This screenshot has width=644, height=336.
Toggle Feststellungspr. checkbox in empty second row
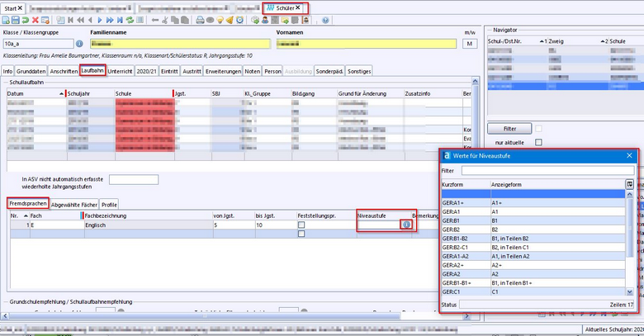[302, 234]
